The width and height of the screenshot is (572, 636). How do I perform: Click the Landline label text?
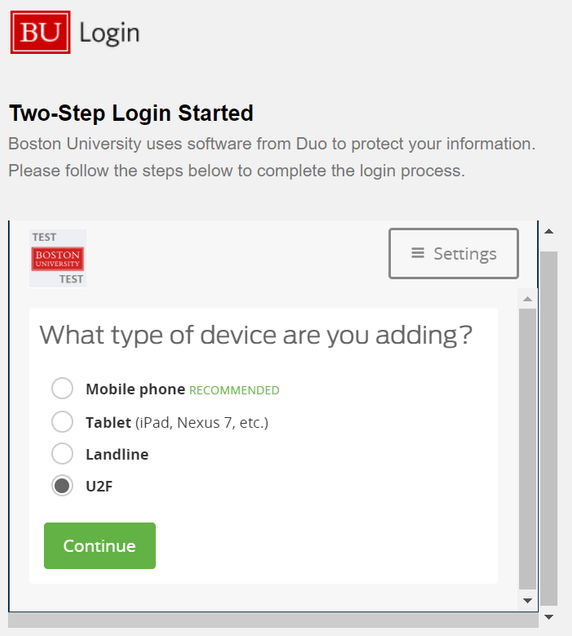(x=117, y=454)
